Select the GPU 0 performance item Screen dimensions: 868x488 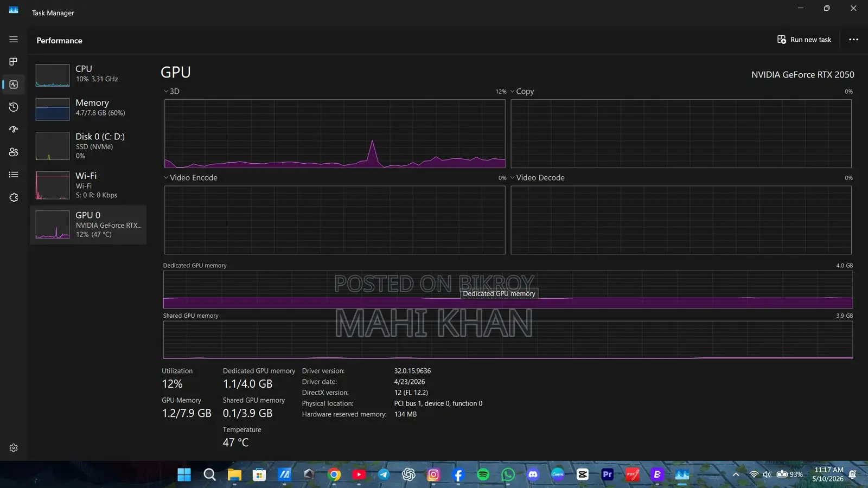point(88,224)
